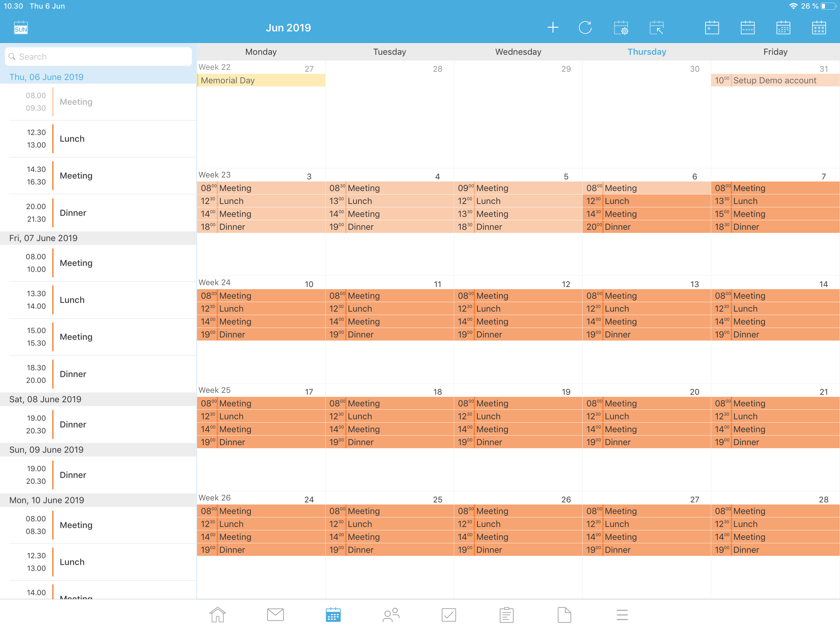Switch to week view icon

click(748, 28)
